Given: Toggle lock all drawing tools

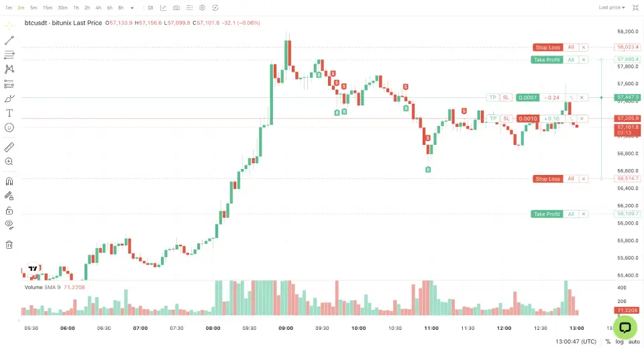Looking at the screenshot, I should point(9,210).
